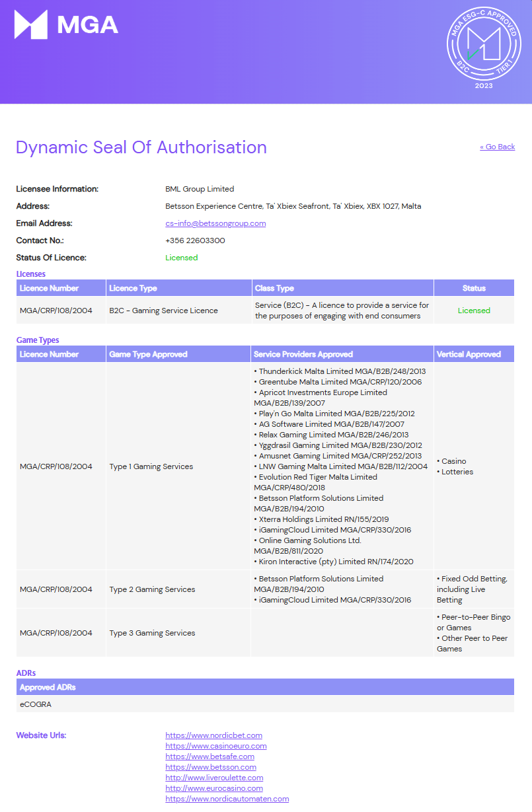Screen dimensions: 532x812
Task: Click the green 'Licensed' status of licence value
Action: point(182,258)
